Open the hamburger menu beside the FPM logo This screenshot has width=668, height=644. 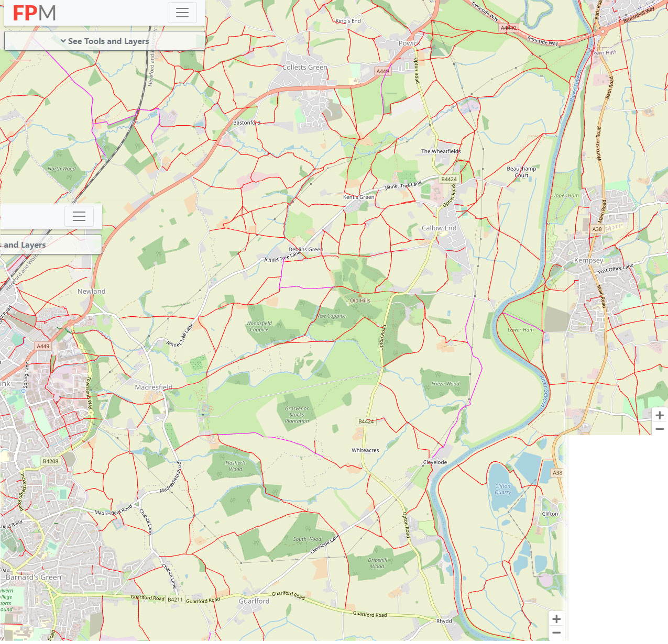(x=182, y=13)
